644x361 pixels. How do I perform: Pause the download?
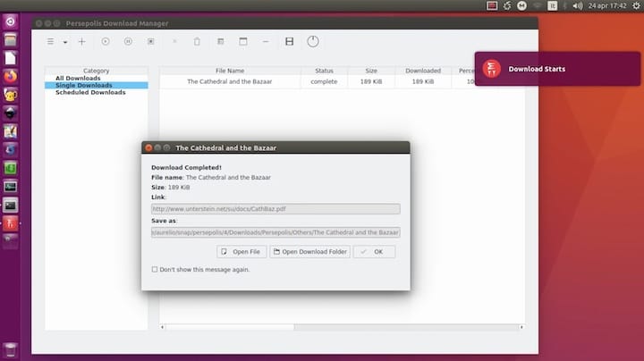[x=128, y=41]
